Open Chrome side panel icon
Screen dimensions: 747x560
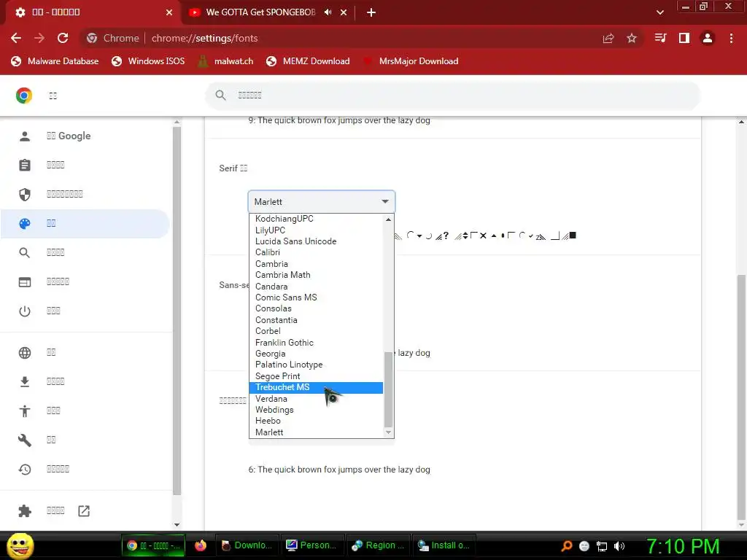tap(684, 38)
